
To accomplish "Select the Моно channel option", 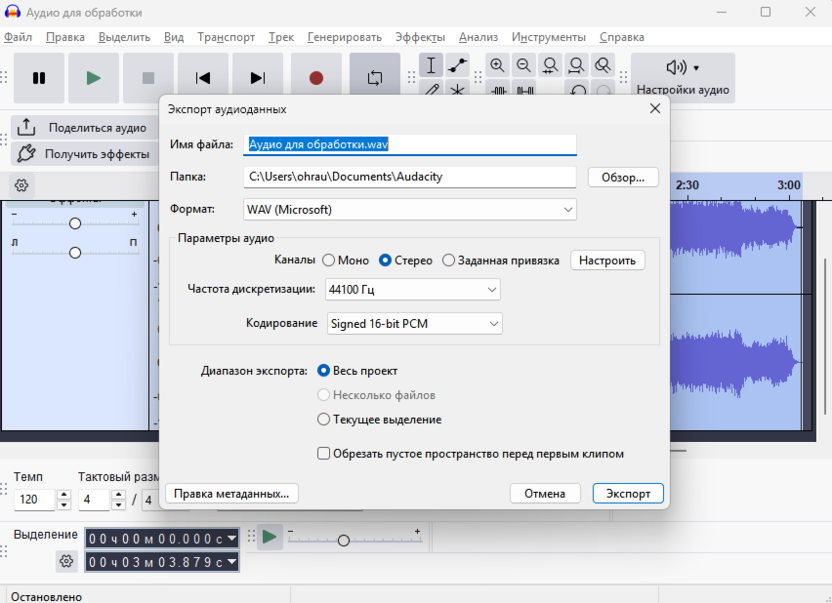I will 328,260.
